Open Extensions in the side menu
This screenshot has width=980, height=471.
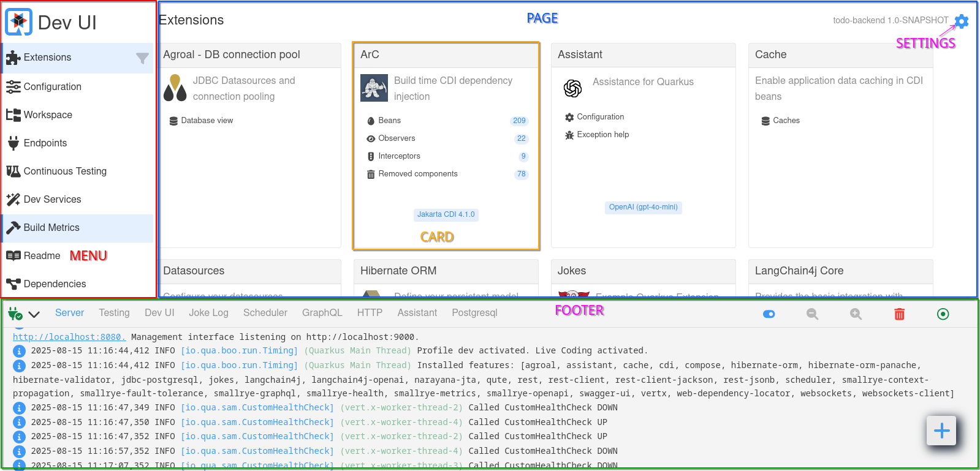pyautogui.click(x=78, y=58)
